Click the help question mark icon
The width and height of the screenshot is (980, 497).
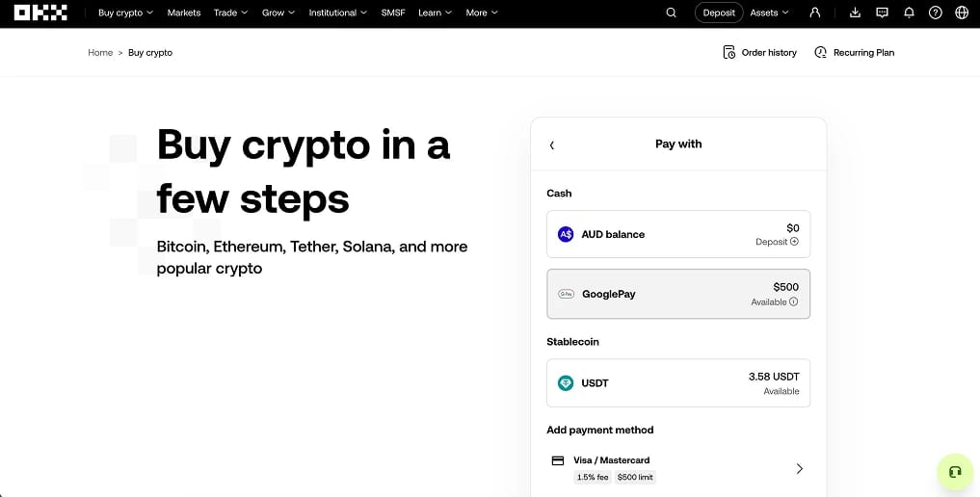point(935,13)
